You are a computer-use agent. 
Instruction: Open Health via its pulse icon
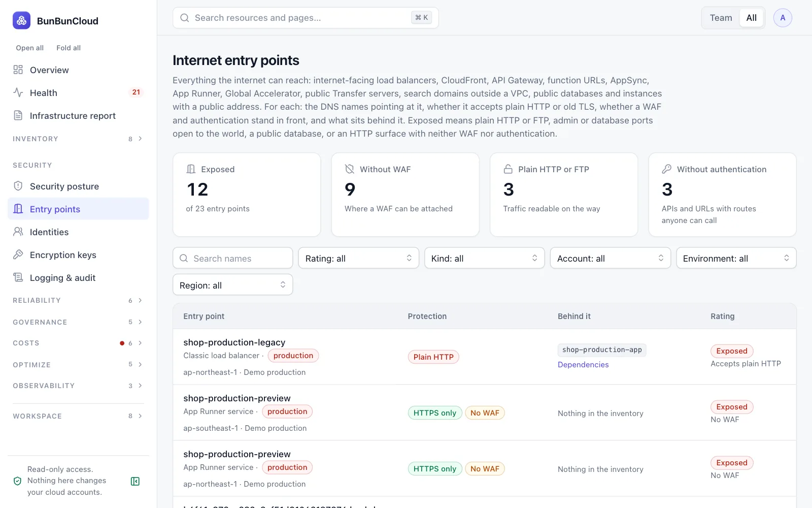point(18,92)
